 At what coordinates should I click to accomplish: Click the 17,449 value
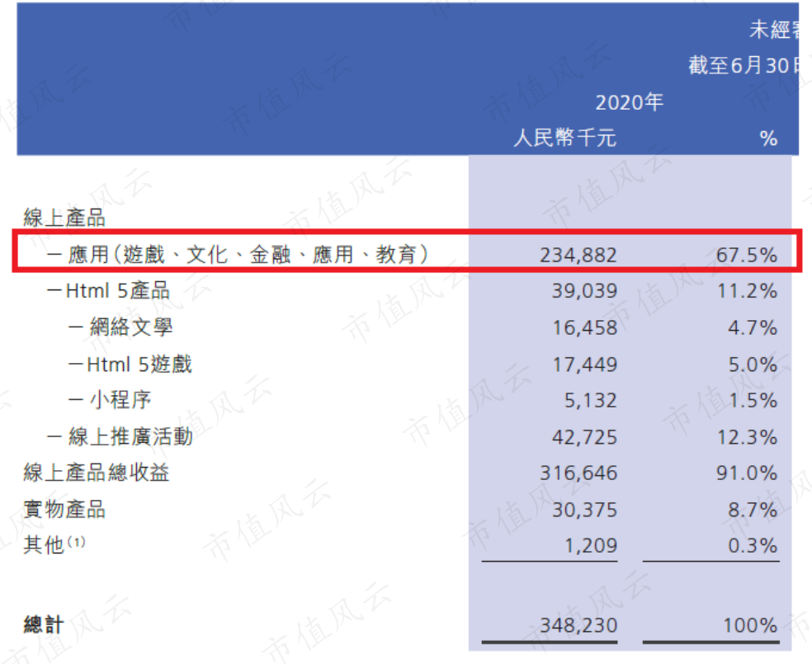click(585, 365)
